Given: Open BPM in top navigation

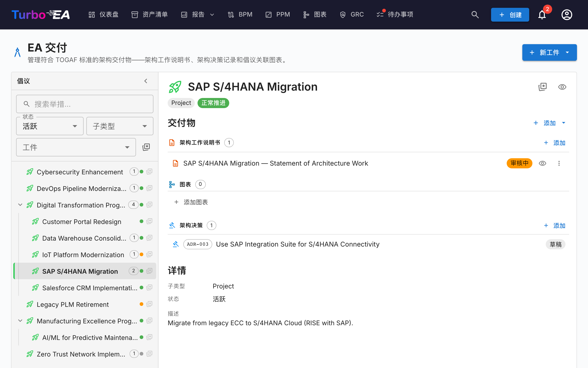Looking at the screenshot, I should coord(240,14).
